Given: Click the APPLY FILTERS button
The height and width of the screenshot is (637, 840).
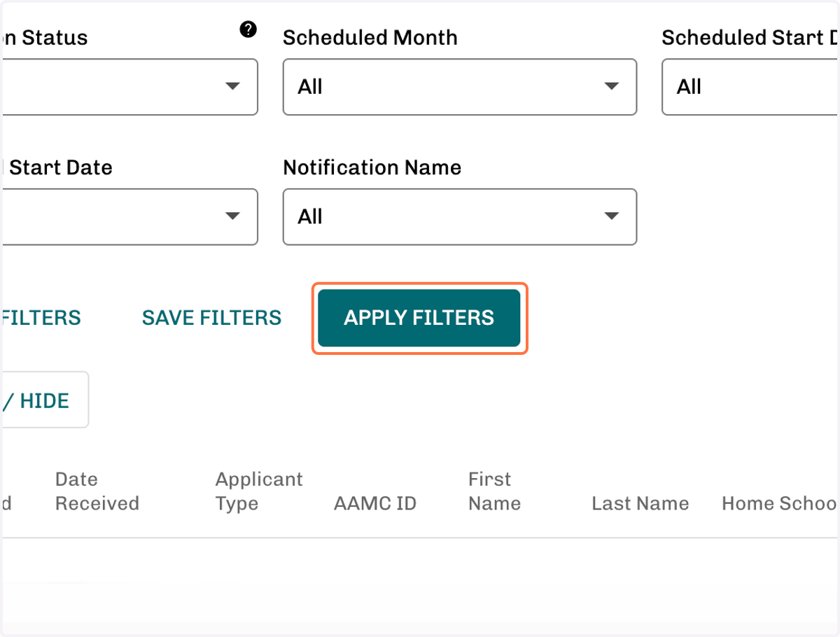Looking at the screenshot, I should coord(419,318).
